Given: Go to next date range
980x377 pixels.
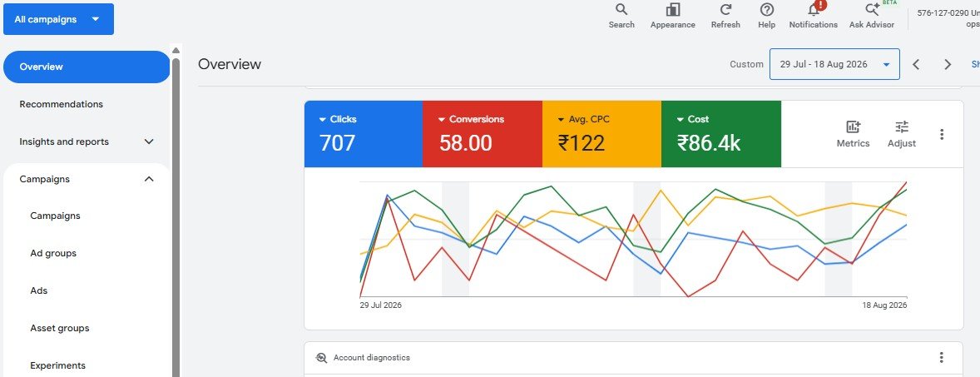Looking at the screenshot, I should pyautogui.click(x=948, y=64).
